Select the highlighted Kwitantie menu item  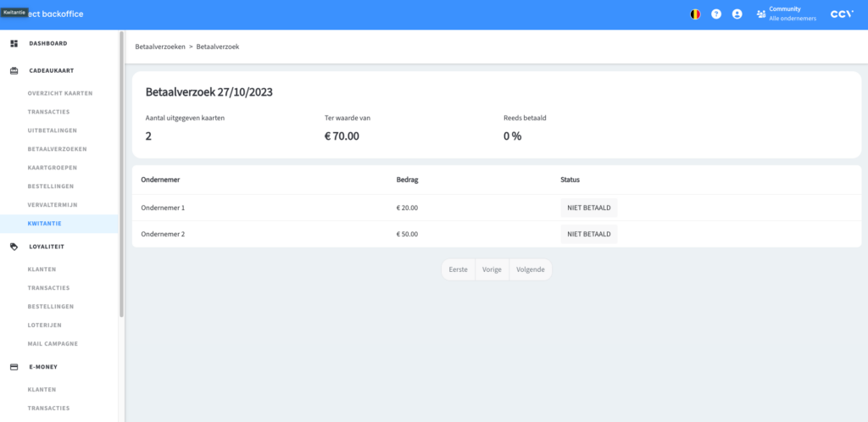coord(58,224)
